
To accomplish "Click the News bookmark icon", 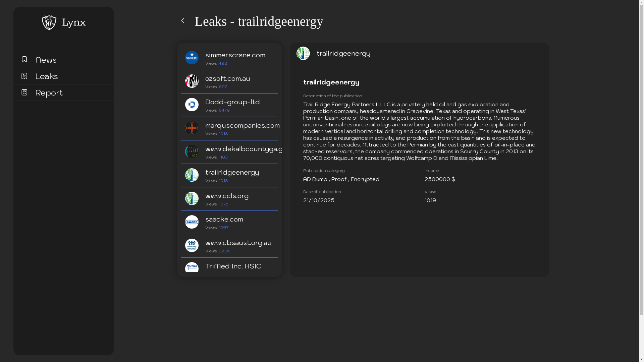I will pyautogui.click(x=24, y=59).
